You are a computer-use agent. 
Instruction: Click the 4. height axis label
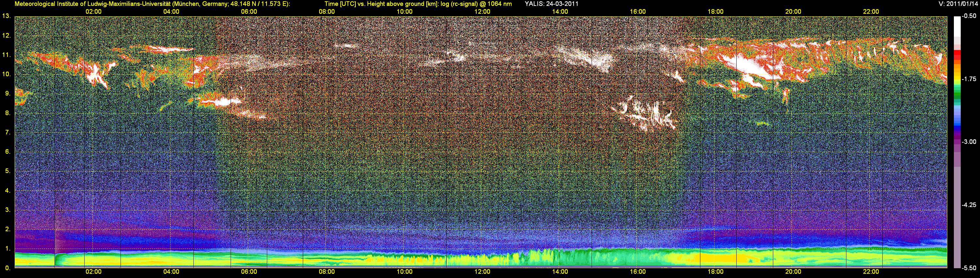pyautogui.click(x=8, y=191)
